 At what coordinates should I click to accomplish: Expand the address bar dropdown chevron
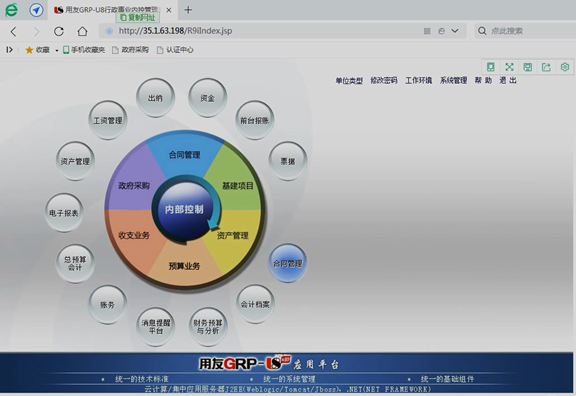455,31
